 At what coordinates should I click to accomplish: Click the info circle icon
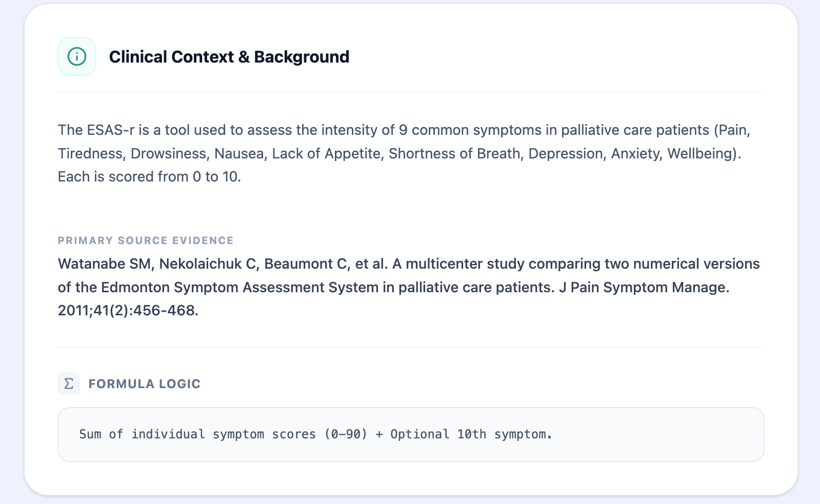point(77,56)
